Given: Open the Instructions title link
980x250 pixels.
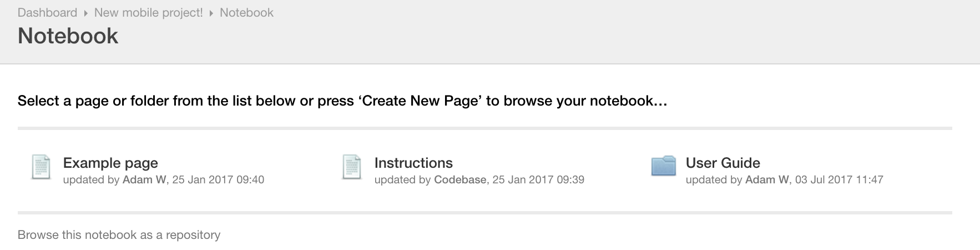Looking at the screenshot, I should point(413,163).
